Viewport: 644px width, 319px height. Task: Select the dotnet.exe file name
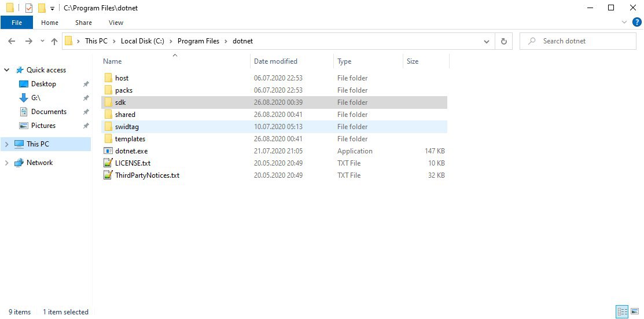click(x=131, y=151)
